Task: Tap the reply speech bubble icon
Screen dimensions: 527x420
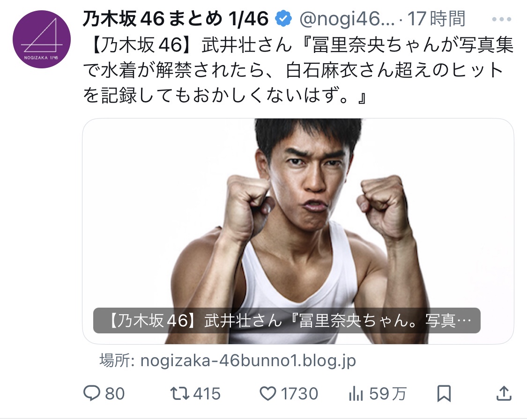Action: [92, 393]
